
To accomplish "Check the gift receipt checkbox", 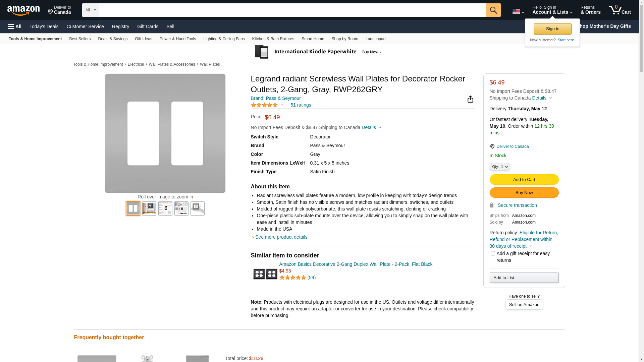I will (x=492, y=253).
